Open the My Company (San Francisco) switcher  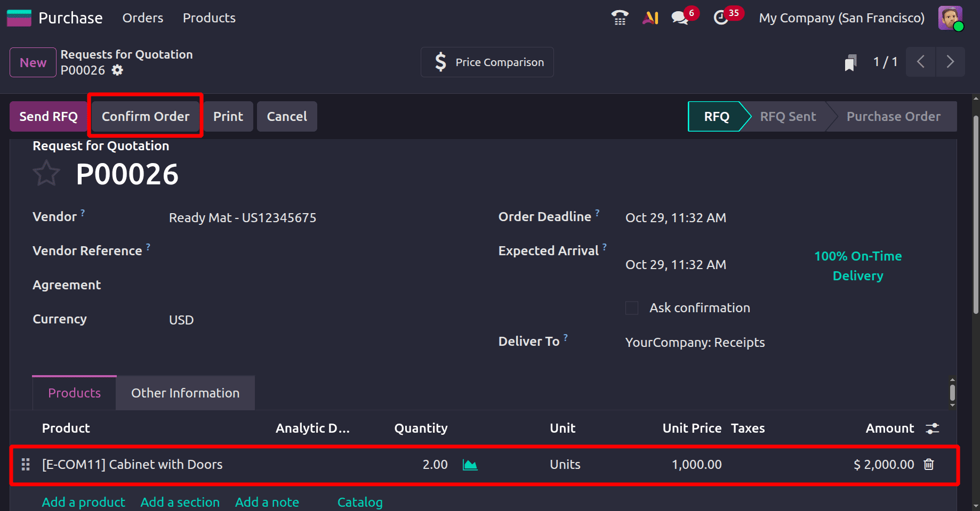point(841,17)
